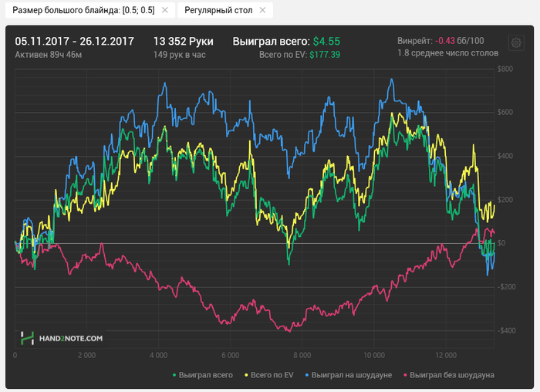
Task: Click the 4 000 x-axis label
Action: click(158, 356)
